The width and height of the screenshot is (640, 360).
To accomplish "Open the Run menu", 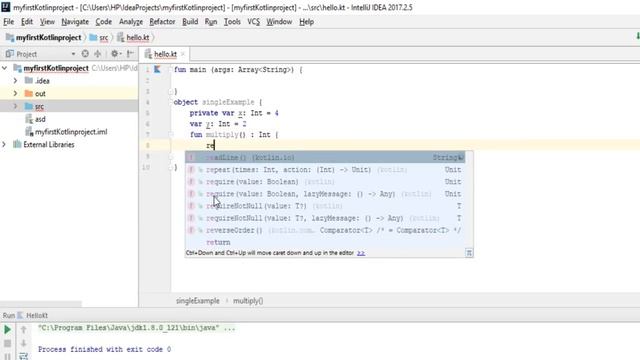I will (x=211, y=22).
